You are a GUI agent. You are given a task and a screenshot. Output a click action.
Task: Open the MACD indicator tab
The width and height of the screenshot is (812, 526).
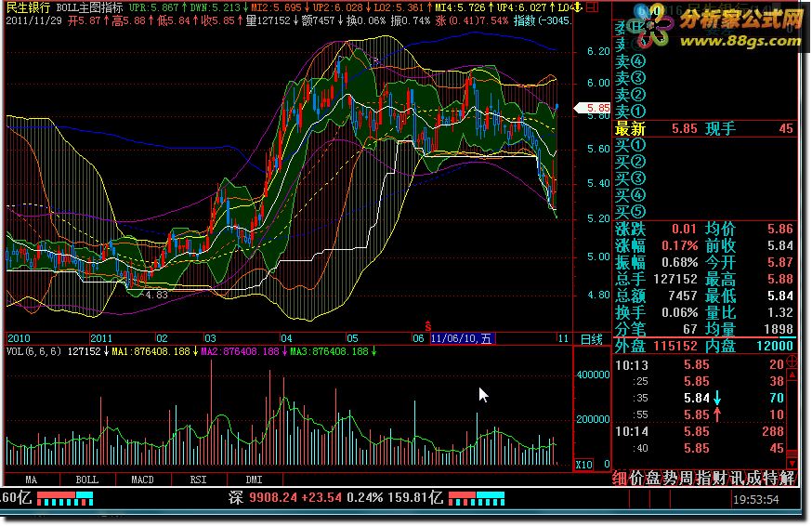click(x=142, y=480)
